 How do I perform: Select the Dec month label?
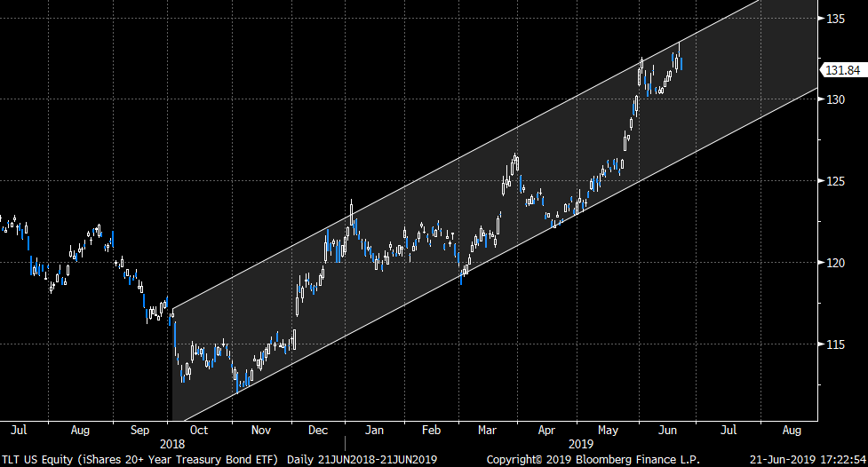tap(318, 430)
